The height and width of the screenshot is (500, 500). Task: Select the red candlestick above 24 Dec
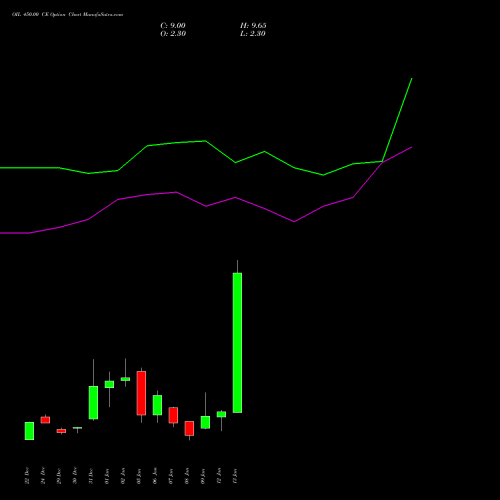[45, 420]
